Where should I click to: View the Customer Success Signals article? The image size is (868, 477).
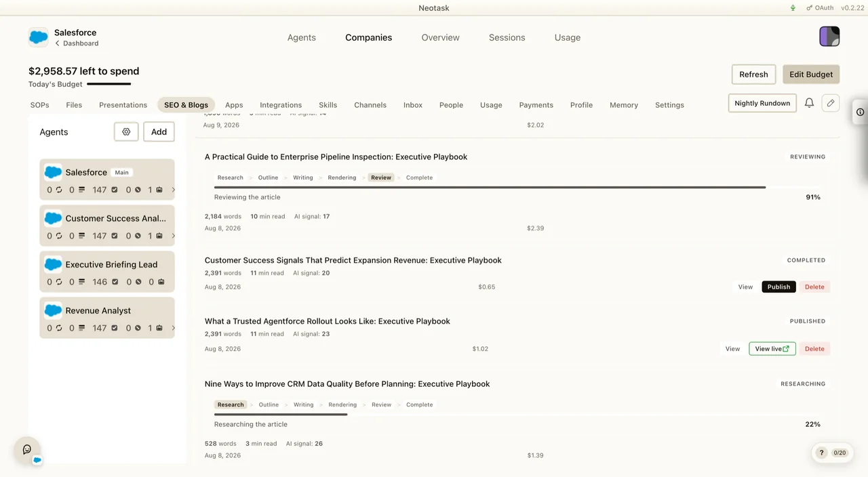pos(745,287)
